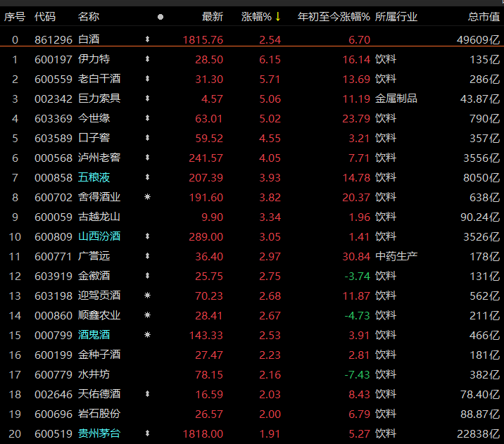Click market cap 8050亿

click(481, 177)
